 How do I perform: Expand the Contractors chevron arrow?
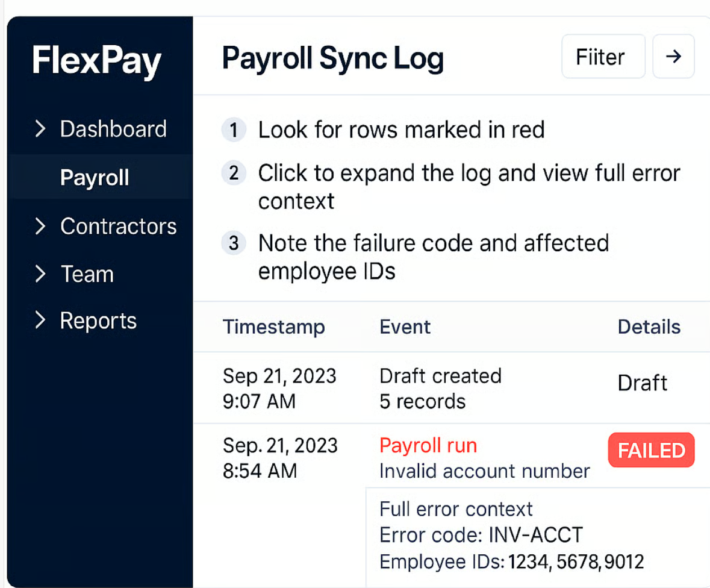click(40, 226)
